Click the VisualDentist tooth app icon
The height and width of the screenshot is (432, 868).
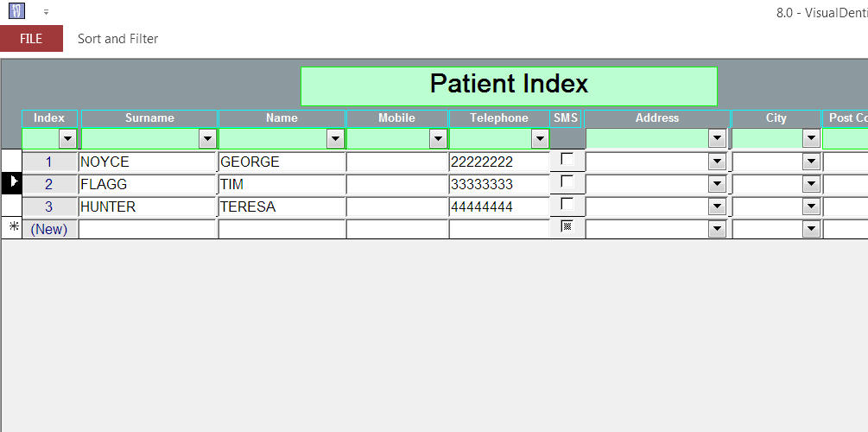tap(16, 10)
